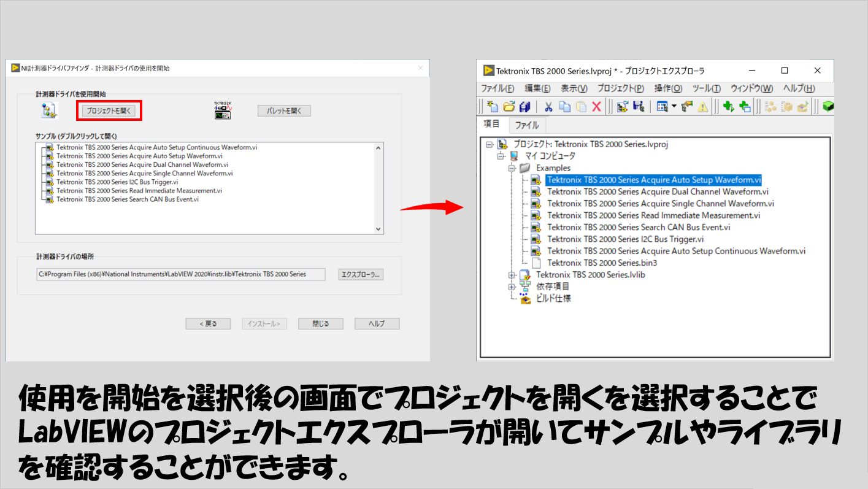Click the sample list scrollbar up arrow

(x=378, y=148)
